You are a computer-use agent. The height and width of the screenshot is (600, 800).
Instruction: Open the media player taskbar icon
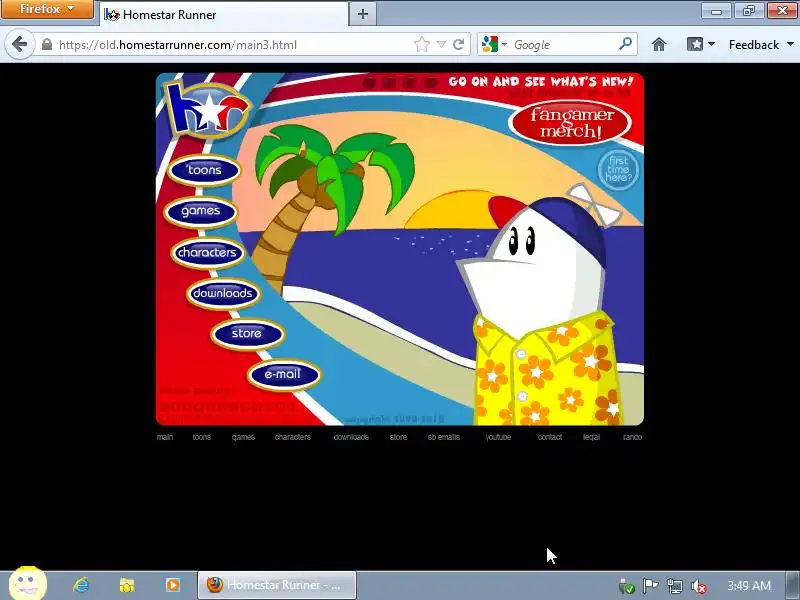tap(172, 585)
